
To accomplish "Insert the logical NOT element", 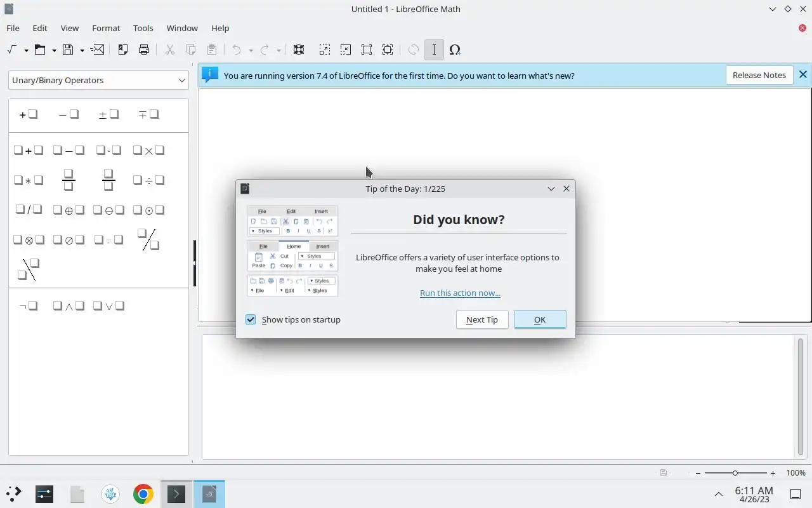I will [29, 306].
